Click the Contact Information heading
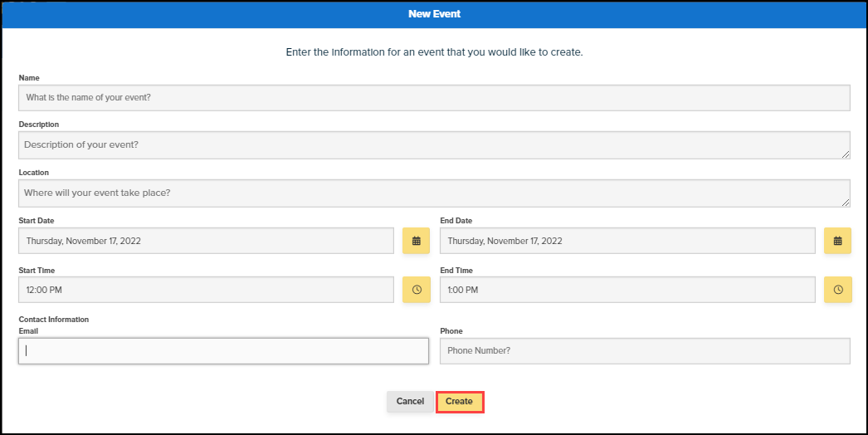This screenshot has width=868, height=435. (54, 320)
